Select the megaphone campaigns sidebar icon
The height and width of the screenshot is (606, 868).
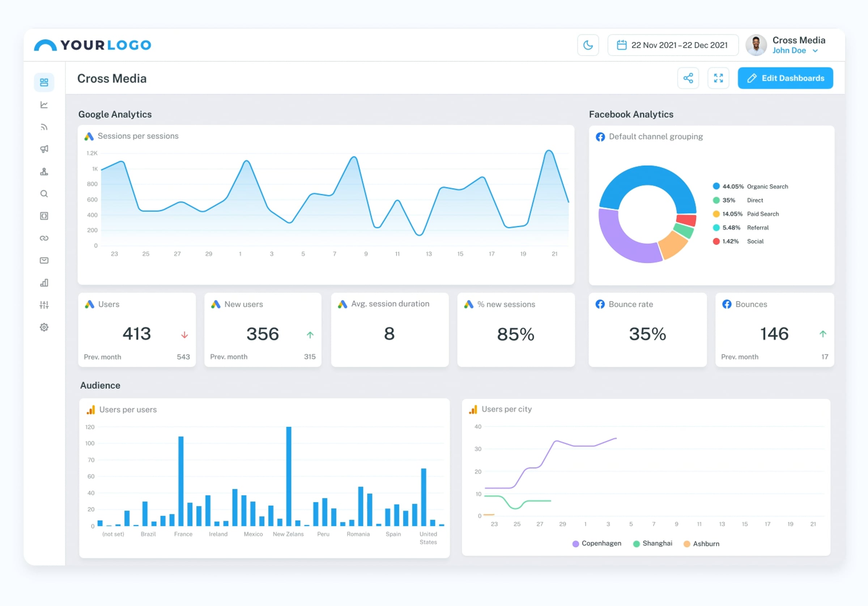(x=44, y=149)
